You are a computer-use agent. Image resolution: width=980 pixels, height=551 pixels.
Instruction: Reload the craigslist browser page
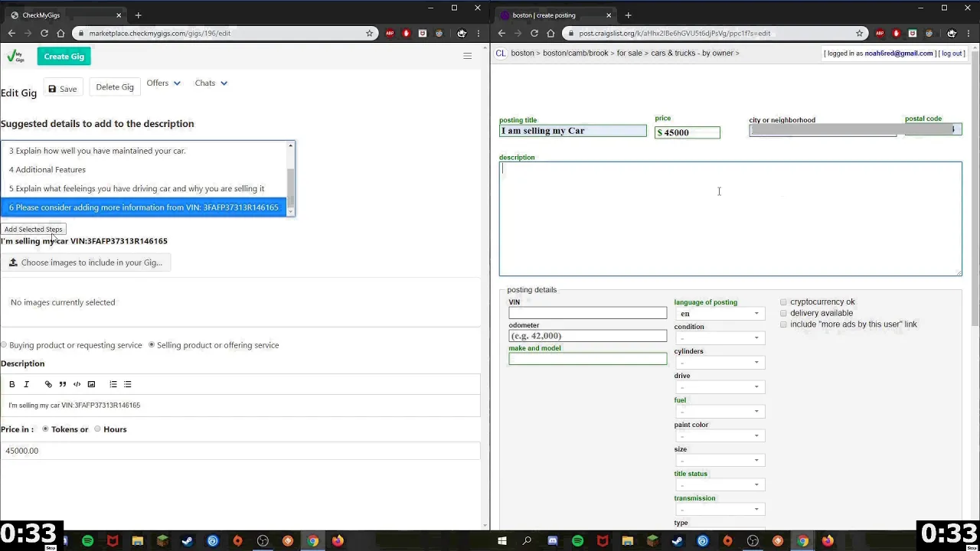534,33
